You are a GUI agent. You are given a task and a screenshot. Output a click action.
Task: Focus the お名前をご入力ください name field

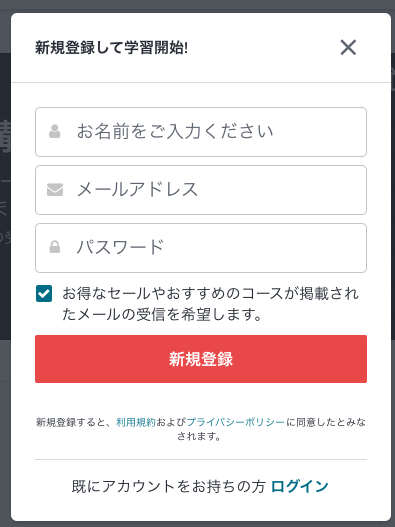[x=201, y=132]
